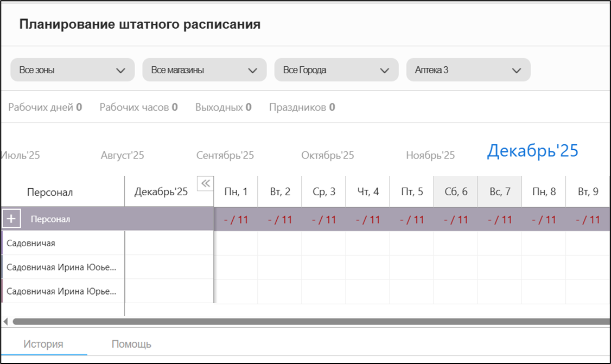
Task: Collapse panel with double chevron icon
Action: (205, 183)
